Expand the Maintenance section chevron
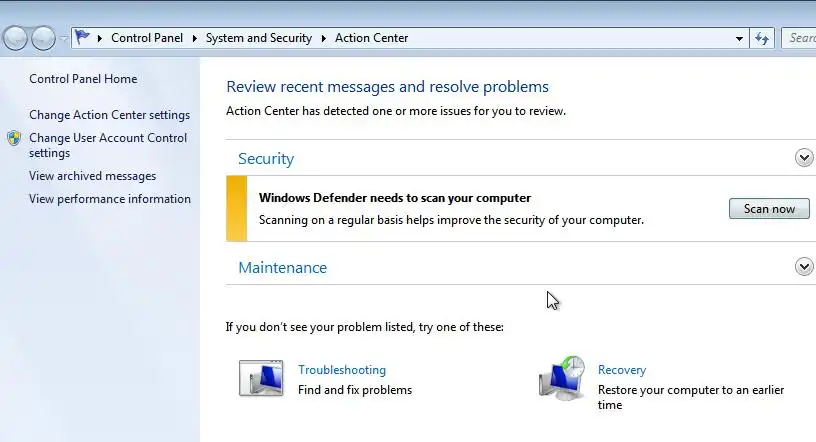The height and width of the screenshot is (442, 816). 803,267
